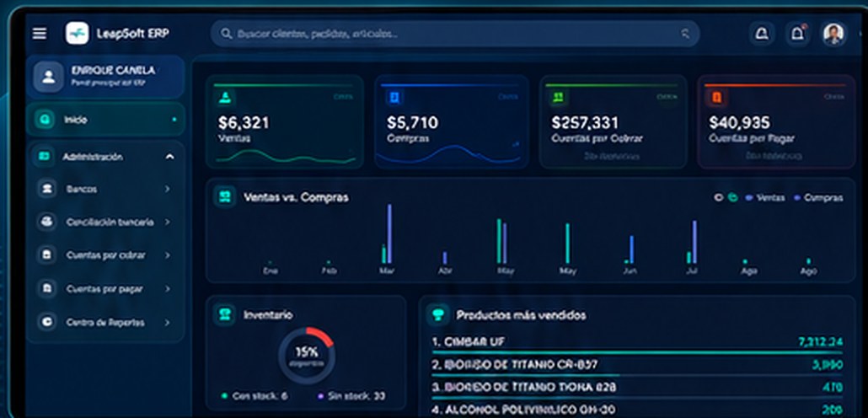Open Cuentas por cobrar sidebar item
The image size is (868, 418).
click(105, 255)
